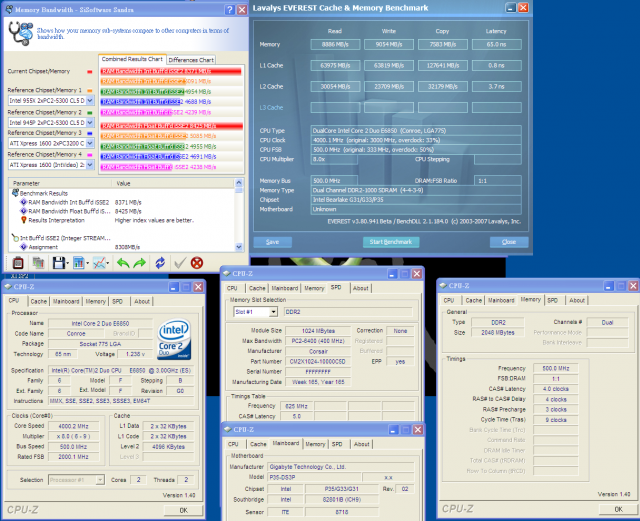640x521 pixels.
Task: Click the orange Reference Chipset/Memory 1 marker
Action: click(x=89, y=91)
